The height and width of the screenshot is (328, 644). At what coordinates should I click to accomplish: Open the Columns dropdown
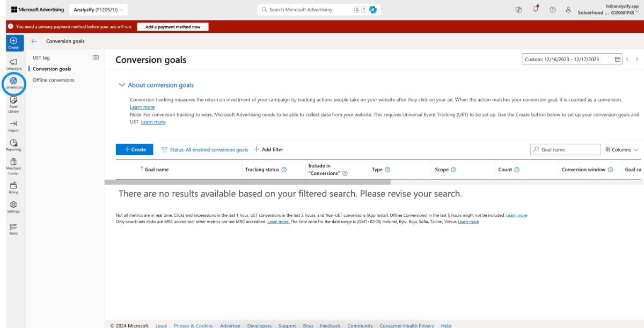click(x=621, y=150)
